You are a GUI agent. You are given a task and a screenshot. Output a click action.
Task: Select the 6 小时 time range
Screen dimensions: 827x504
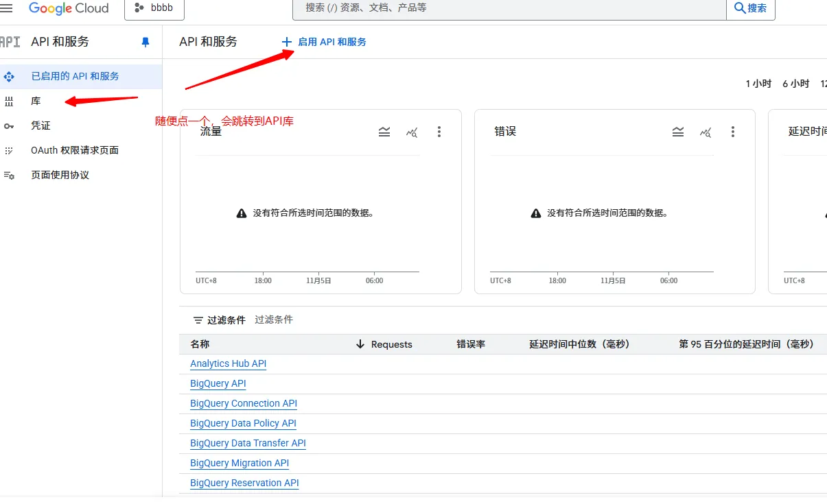pos(795,84)
